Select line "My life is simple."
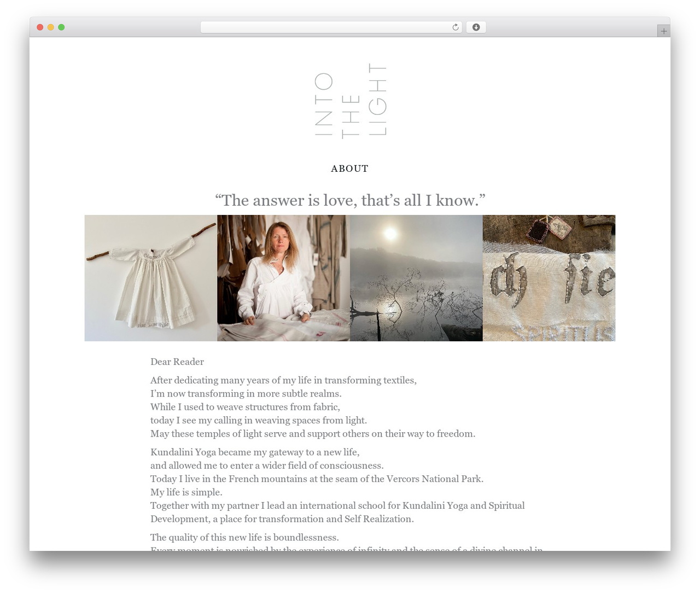The image size is (700, 593). click(x=186, y=492)
